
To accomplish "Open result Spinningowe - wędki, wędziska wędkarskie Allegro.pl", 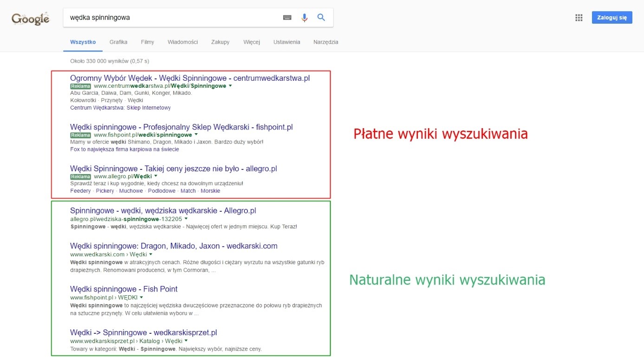I will 163,211.
